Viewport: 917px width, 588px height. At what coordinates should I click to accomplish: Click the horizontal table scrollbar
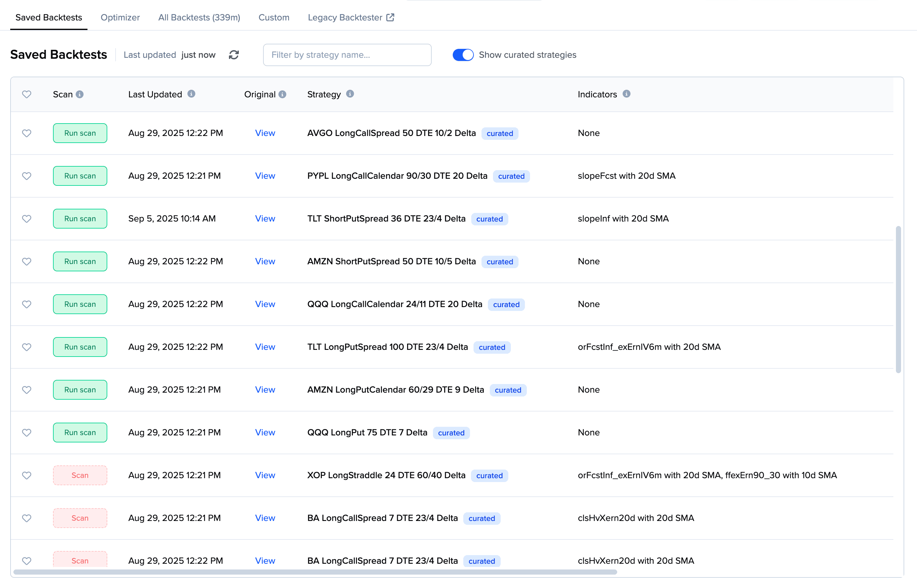pyautogui.click(x=315, y=572)
